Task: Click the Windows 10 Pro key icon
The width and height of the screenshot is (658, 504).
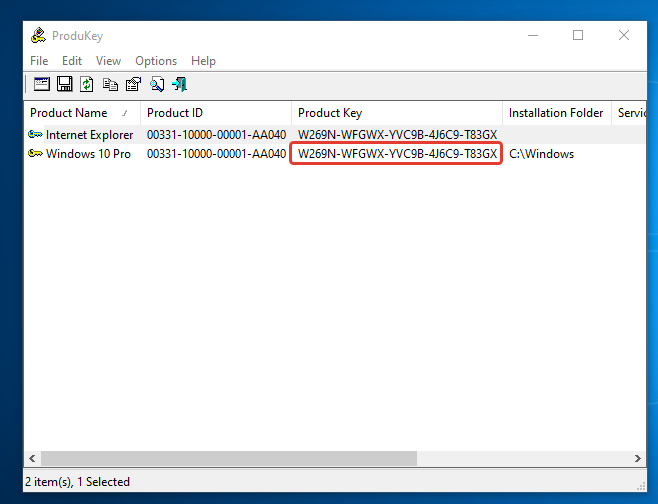Action: coord(36,154)
